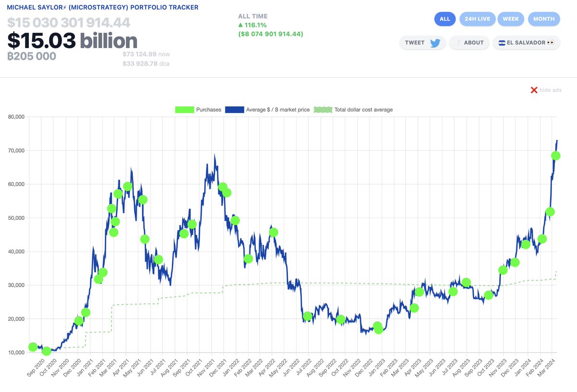This screenshot has height=392, width=577.
Task: Switch to the 24H LIVE tab
Action: [x=477, y=19]
